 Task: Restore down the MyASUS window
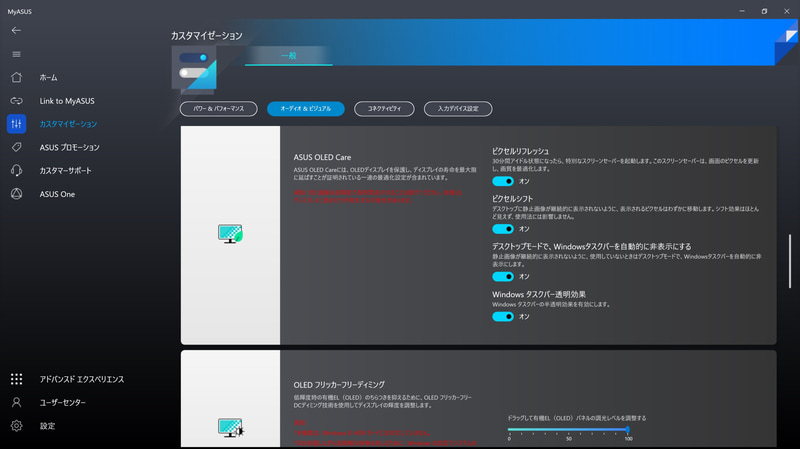pos(764,11)
